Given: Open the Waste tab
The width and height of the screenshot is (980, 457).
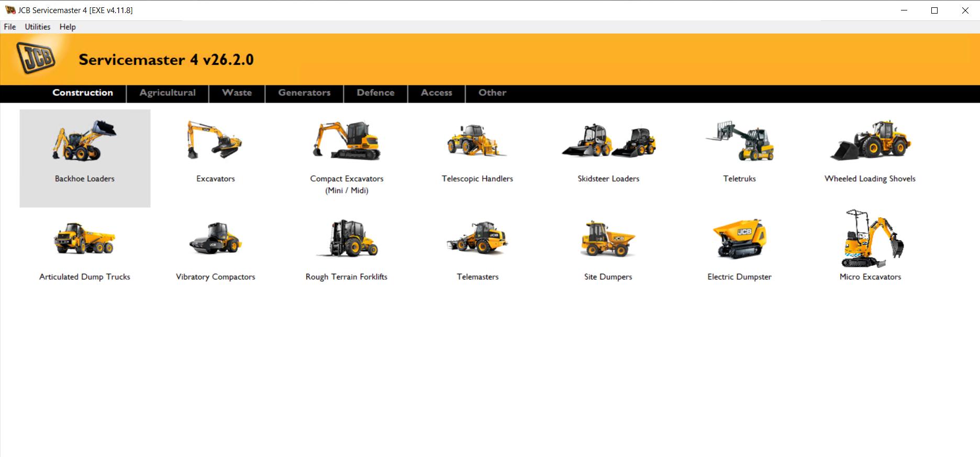Looking at the screenshot, I should (x=237, y=93).
